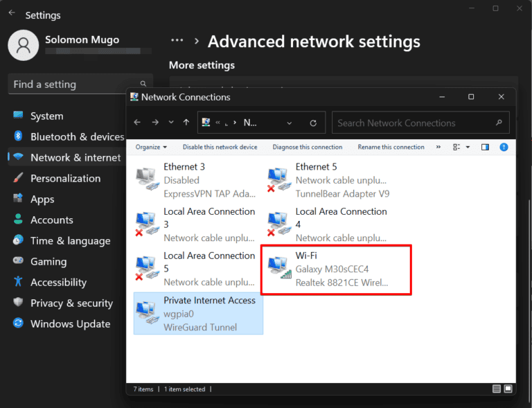This screenshot has height=408, width=532.
Task: Select the Ethernet 3 adapter icon
Action: [147, 179]
